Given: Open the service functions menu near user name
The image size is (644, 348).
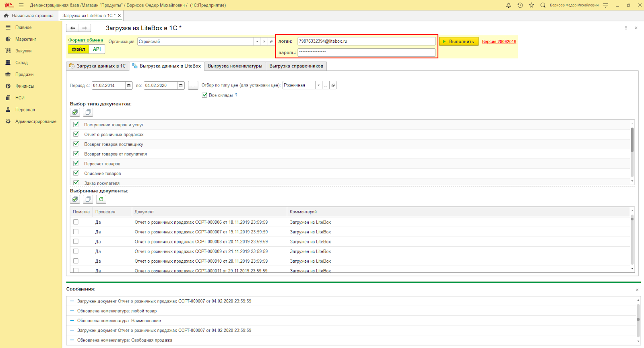Looking at the screenshot, I should pyautogui.click(x=606, y=5).
